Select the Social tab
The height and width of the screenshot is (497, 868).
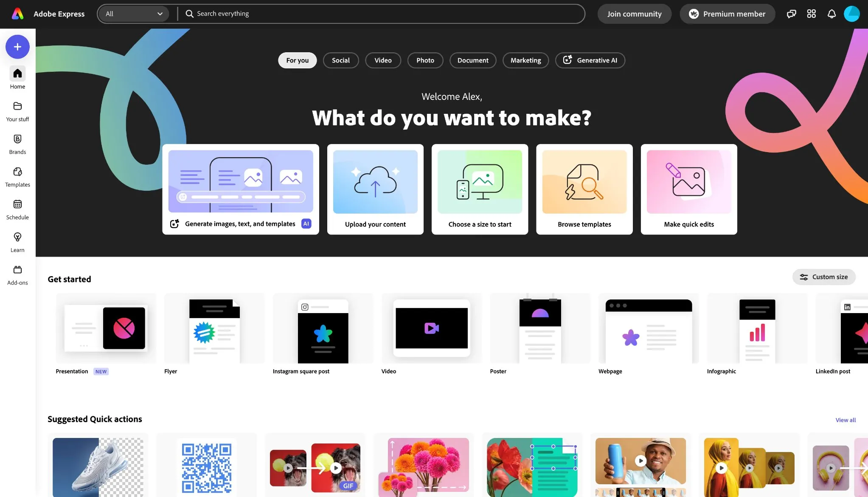(340, 60)
